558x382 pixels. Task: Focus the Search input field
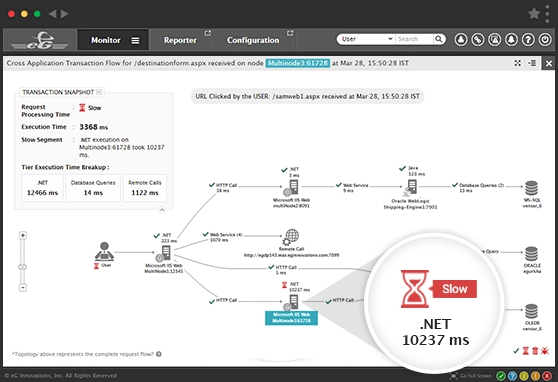click(x=414, y=39)
